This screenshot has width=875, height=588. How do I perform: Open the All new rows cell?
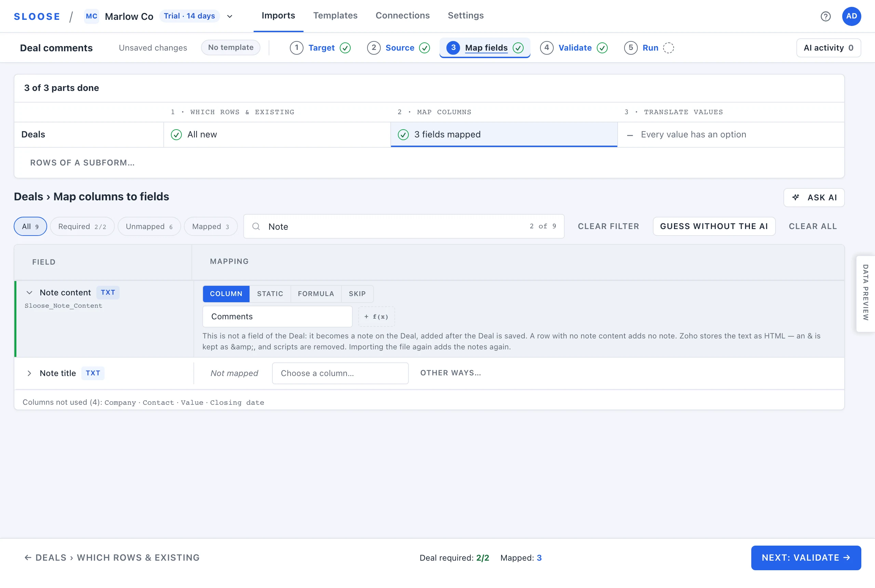pyautogui.click(x=277, y=134)
